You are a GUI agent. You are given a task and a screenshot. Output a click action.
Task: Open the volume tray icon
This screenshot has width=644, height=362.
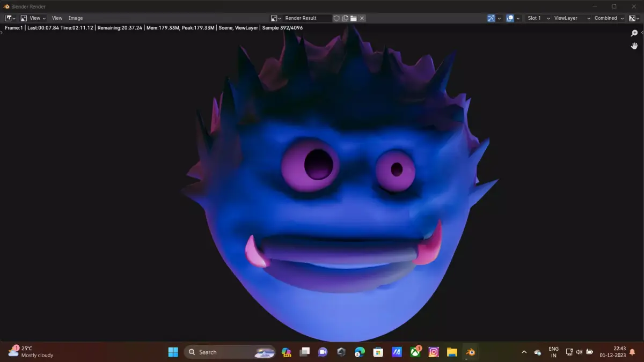pyautogui.click(x=579, y=352)
